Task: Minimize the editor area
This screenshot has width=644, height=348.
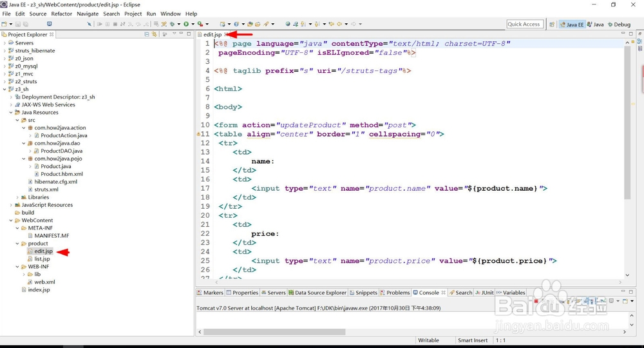Action: pos(623,34)
